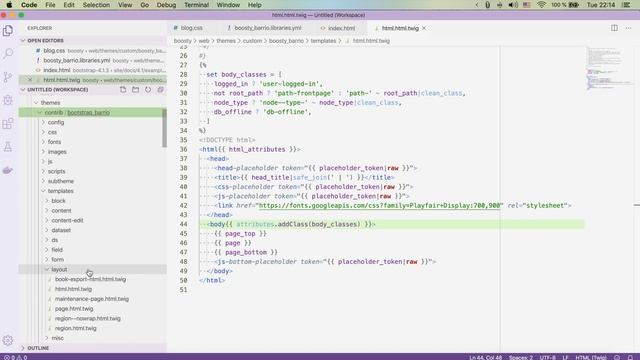Switch to the blog.css tab

click(191, 28)
